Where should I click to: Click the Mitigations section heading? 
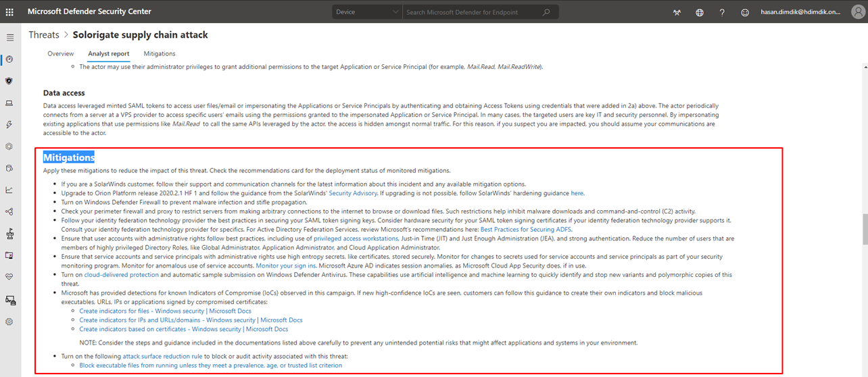[69, 157]
